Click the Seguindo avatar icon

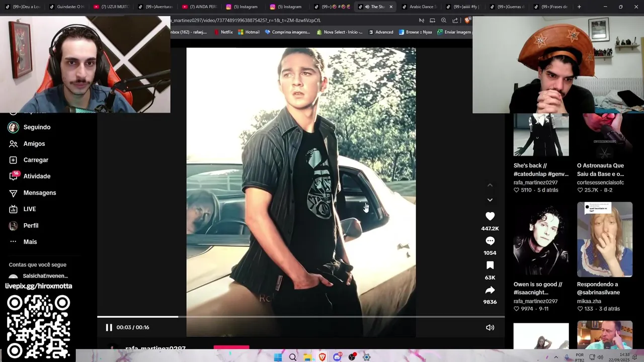pos(14,127)
